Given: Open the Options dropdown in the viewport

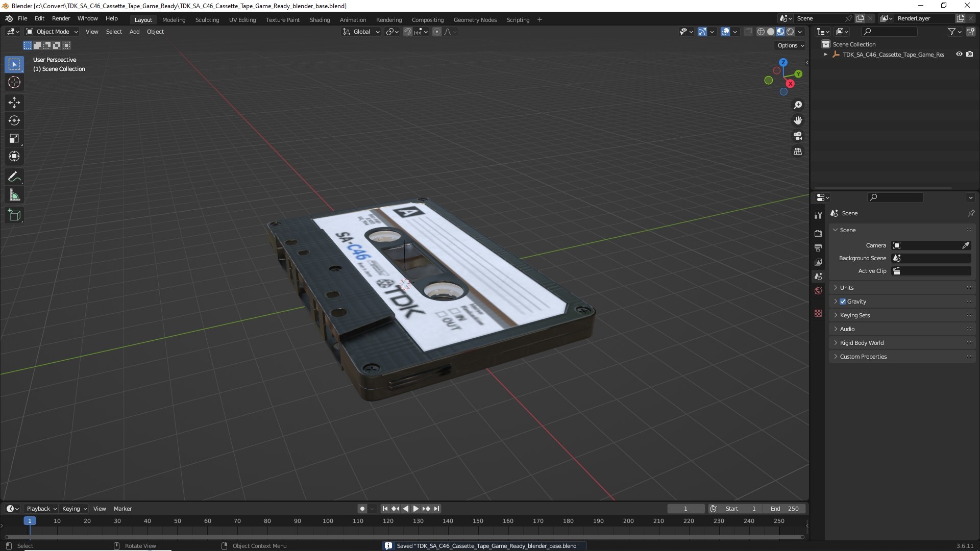Looking at the screenshot, I should [791, 45].
